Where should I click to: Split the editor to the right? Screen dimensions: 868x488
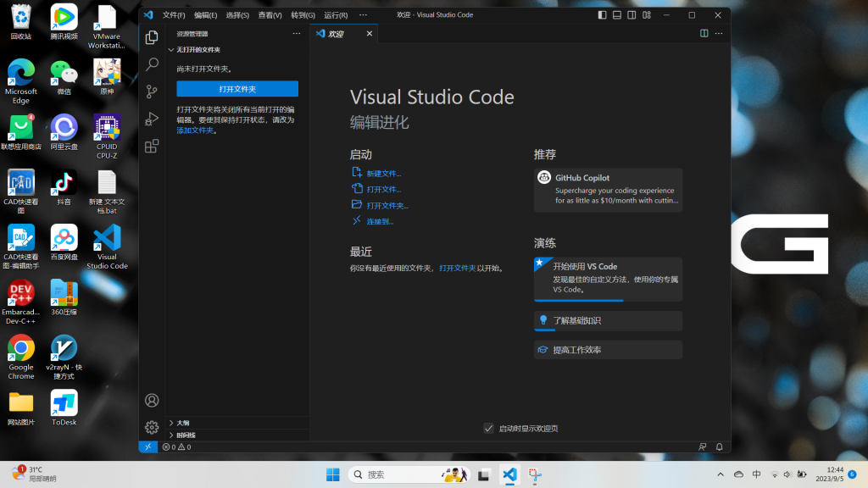(x=704, y=33)
